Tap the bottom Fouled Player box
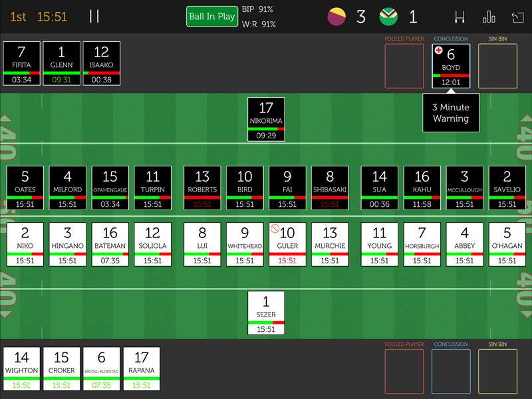This screenshot has width=532, height=399. pos(404,372)
